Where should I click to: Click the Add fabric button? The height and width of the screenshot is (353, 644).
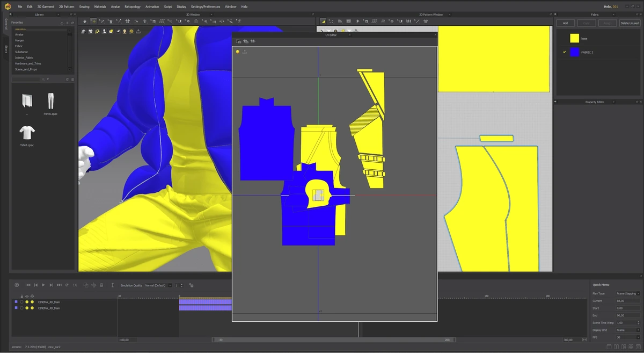pos(565,23)
